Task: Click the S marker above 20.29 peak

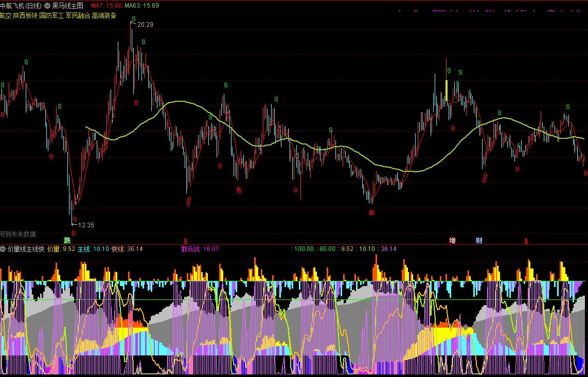Action: [x=133, y=19]
